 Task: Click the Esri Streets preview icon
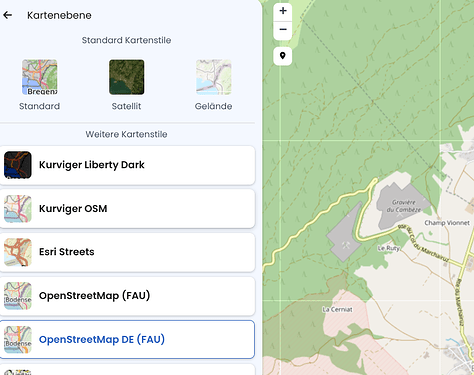18,252
